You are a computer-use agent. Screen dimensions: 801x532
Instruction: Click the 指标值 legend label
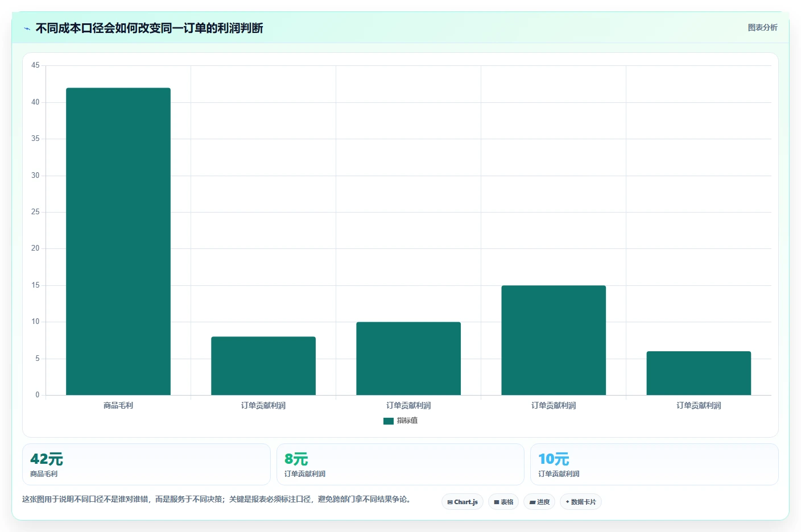tap(407, 421)
